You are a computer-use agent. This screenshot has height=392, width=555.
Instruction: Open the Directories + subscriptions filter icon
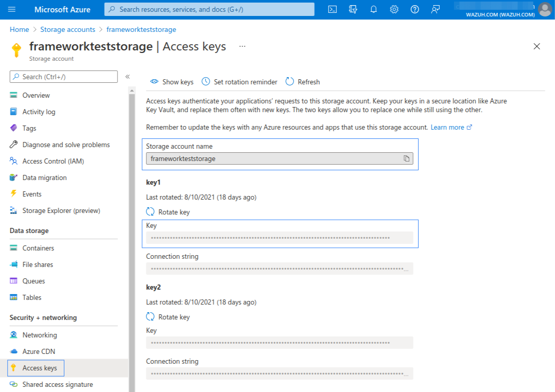coord(353,10)
